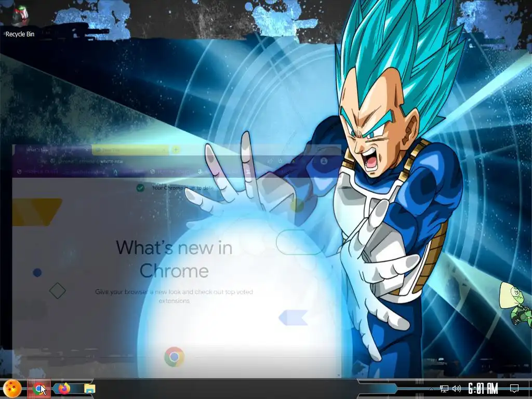Image resolution: width=532 pixels, height=399 pixels.
Task: Select the Recycle Bin desktop icon
Action: tap(20, 21)
